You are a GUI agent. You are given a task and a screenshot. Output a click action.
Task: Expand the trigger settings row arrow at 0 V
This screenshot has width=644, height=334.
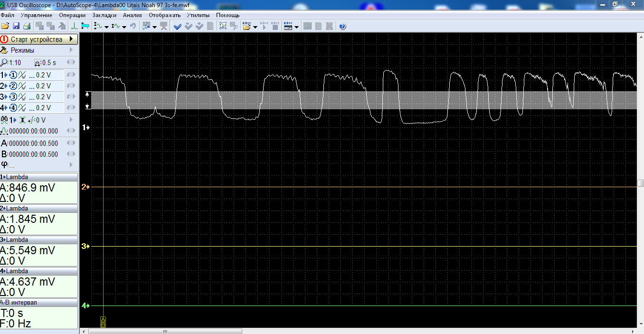71,120
